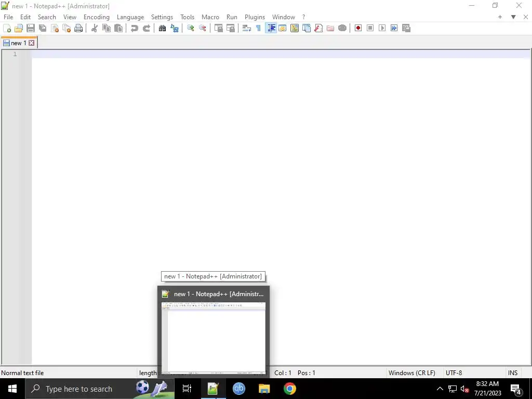Play back the recorded macro icon

coord(382,28)
